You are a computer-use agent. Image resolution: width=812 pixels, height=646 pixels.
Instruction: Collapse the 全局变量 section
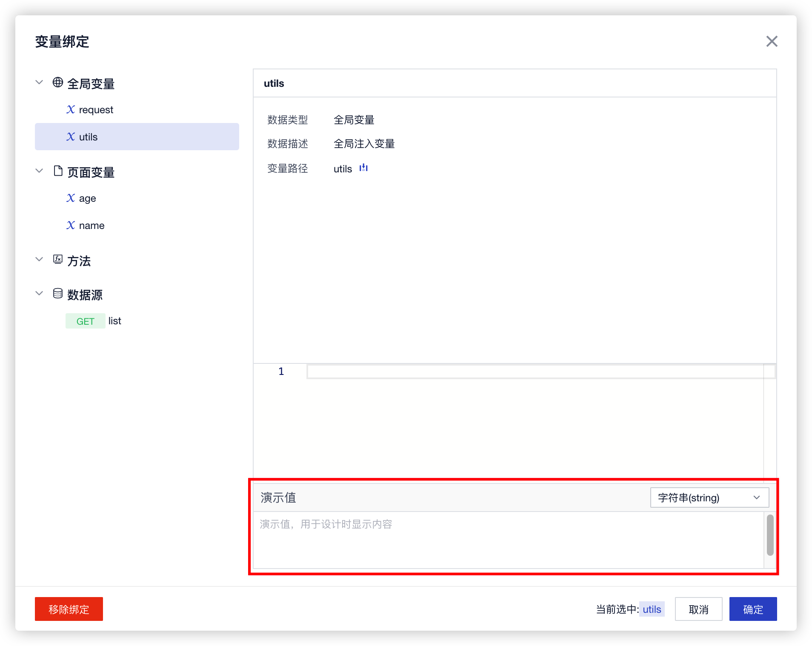(39, 83)
